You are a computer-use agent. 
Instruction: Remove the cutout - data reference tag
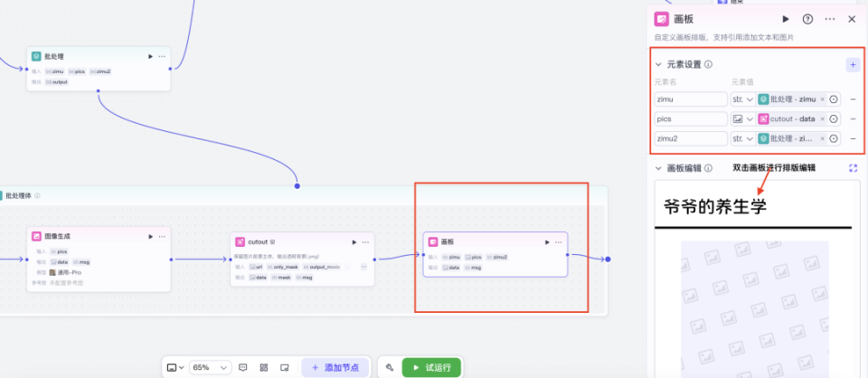pyautogui.click(x=822, y=119)
